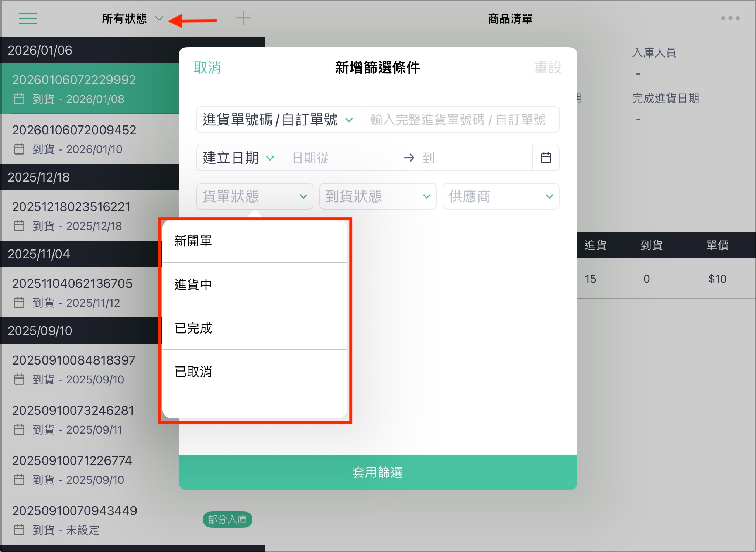The height and width of the screenshot is (552, 756).
Task: Click calendar icon beside 到貨 - 2026/01/08
Action: tap(19, 99)
